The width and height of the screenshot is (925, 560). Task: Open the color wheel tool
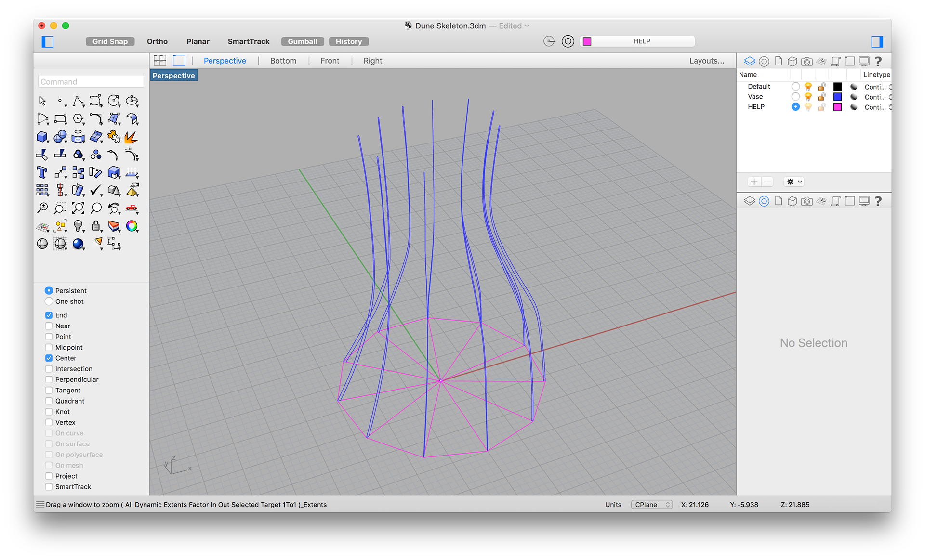(132, 226)
